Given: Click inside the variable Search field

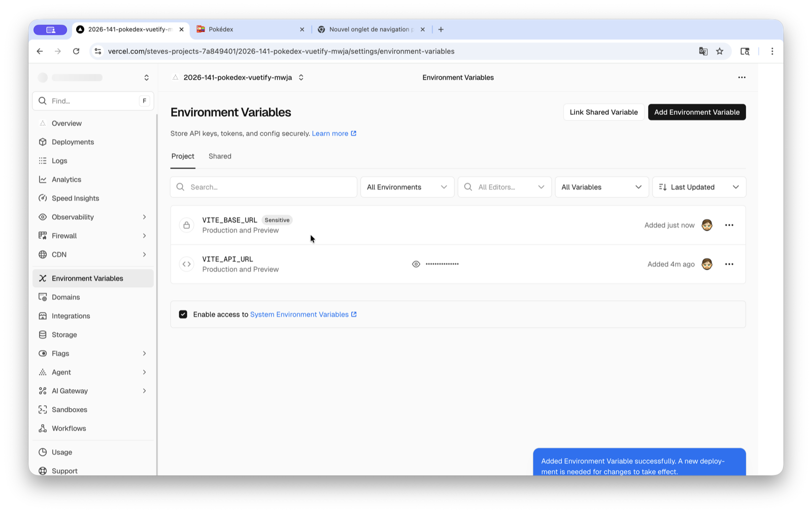Looking at the screenshot, I should (x=263, y=187).
